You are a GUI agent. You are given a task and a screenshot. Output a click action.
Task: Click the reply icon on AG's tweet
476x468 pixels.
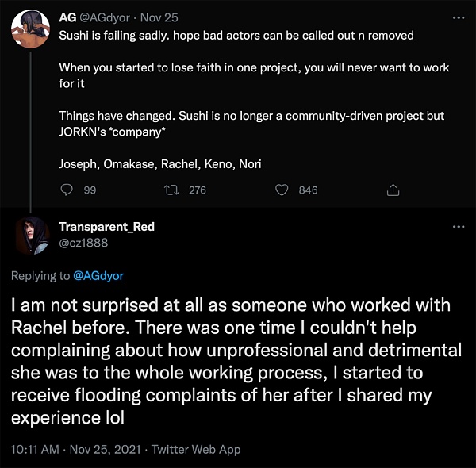(x=67, y=190)
